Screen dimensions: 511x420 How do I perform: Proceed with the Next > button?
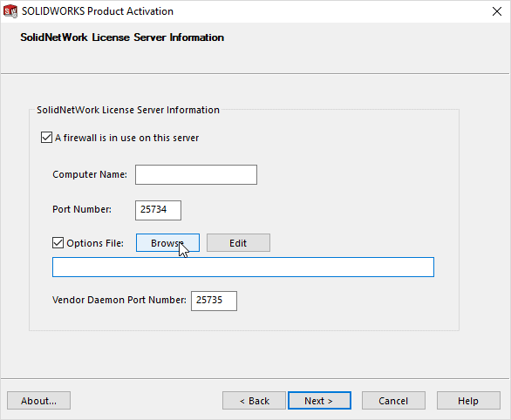[x=319, y=401]
